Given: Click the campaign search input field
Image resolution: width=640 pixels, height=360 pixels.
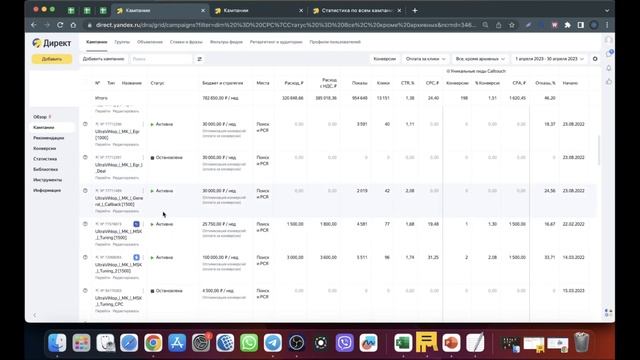Looking at the screenshot, I should (162, 59).
